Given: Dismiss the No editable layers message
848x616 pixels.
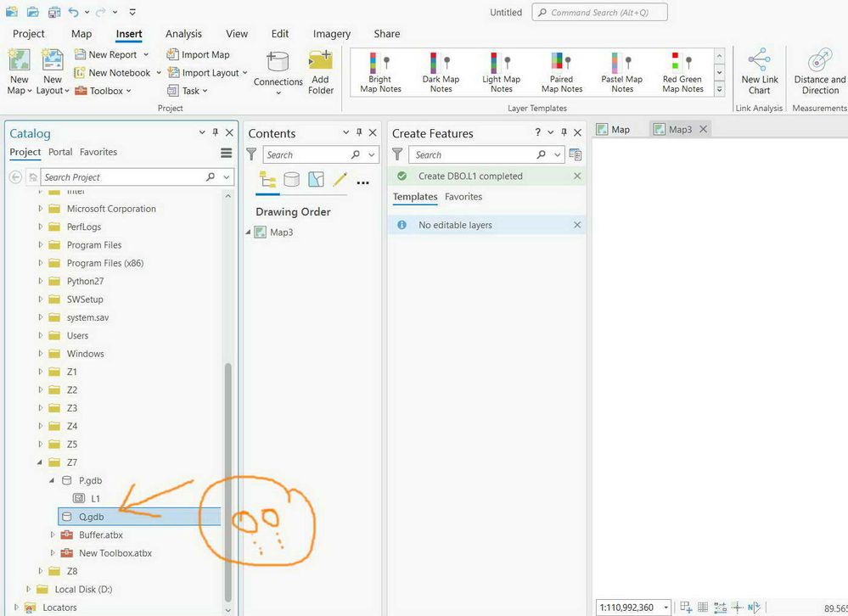Looking at the screenshot, I should click(577, 225).
